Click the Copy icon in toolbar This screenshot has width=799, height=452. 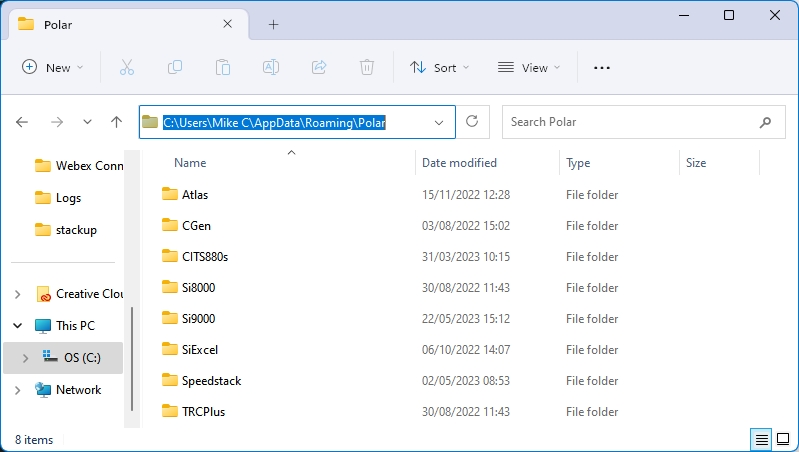[x=175, y=67]
